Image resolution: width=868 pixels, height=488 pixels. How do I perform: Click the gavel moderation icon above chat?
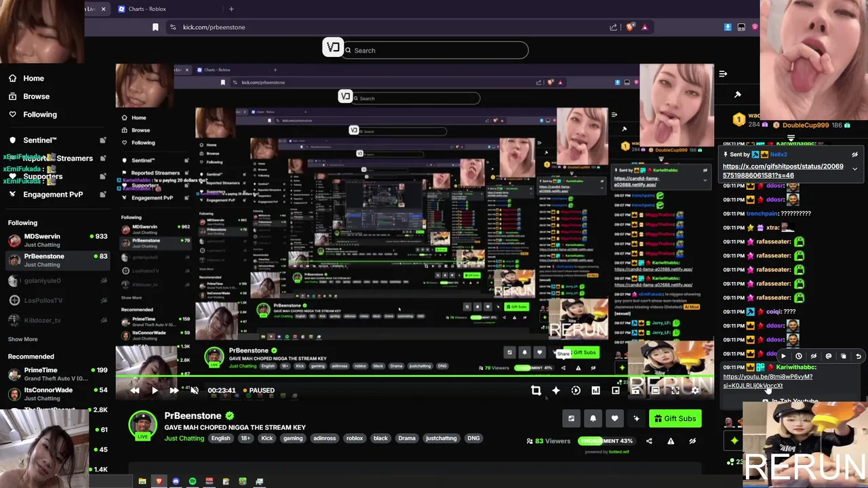pyautogui.click(x=738, y=95)
